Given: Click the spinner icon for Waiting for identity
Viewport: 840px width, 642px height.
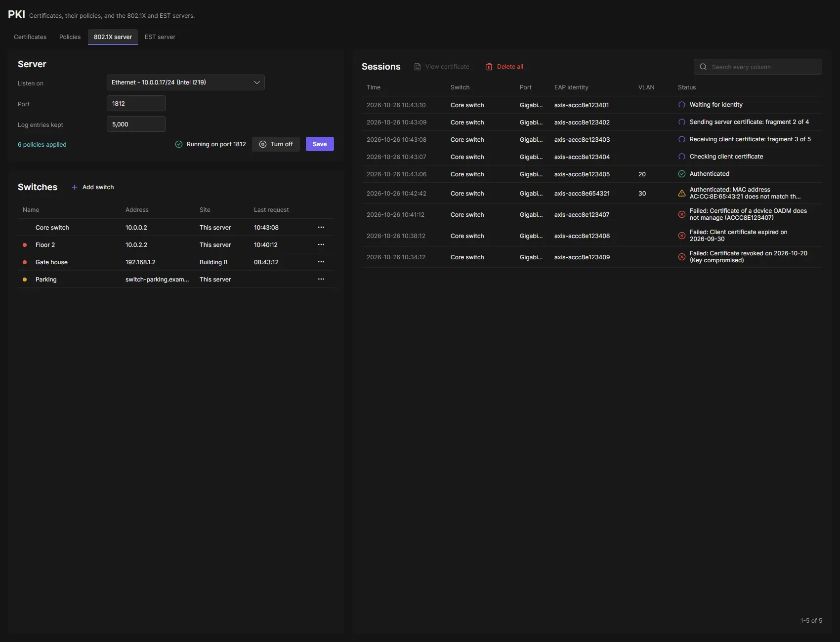Looking at the screenshot, I should coord(682,105).
